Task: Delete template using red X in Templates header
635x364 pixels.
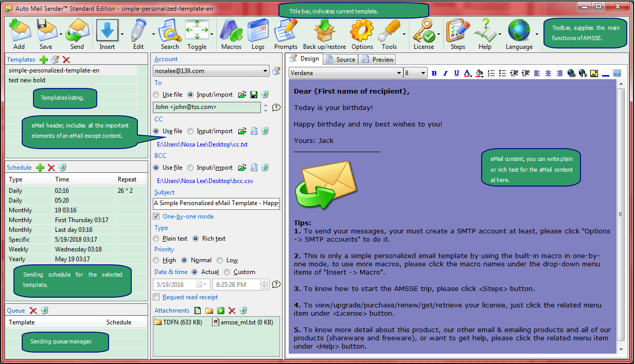Action: 66,60
